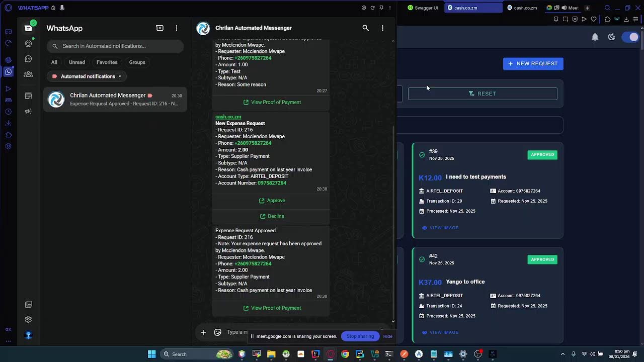Image resolution: width=644 pixels, height=362 pixels.
Task: Click the Windows taskbar Search box
Action: click(197, 354)
